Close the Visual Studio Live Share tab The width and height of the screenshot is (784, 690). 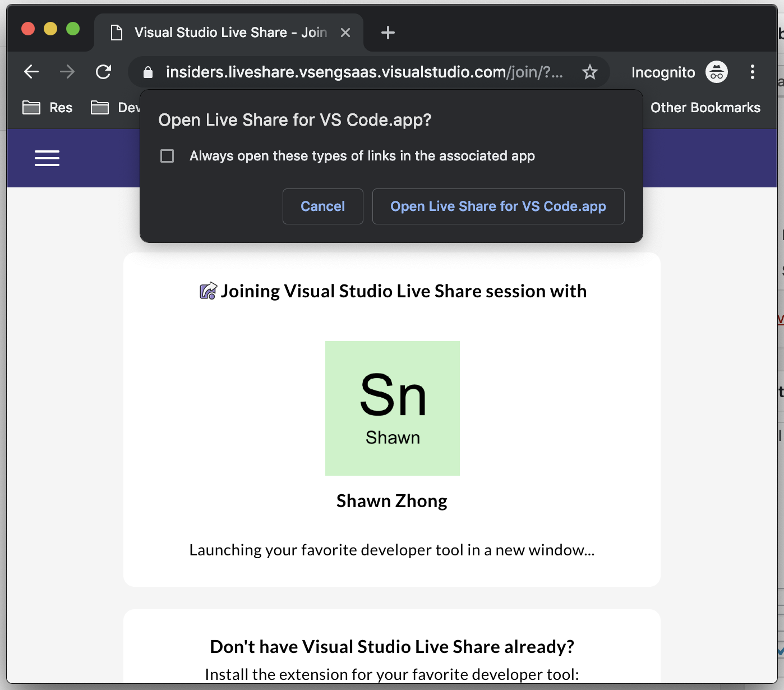coord(345,33)
